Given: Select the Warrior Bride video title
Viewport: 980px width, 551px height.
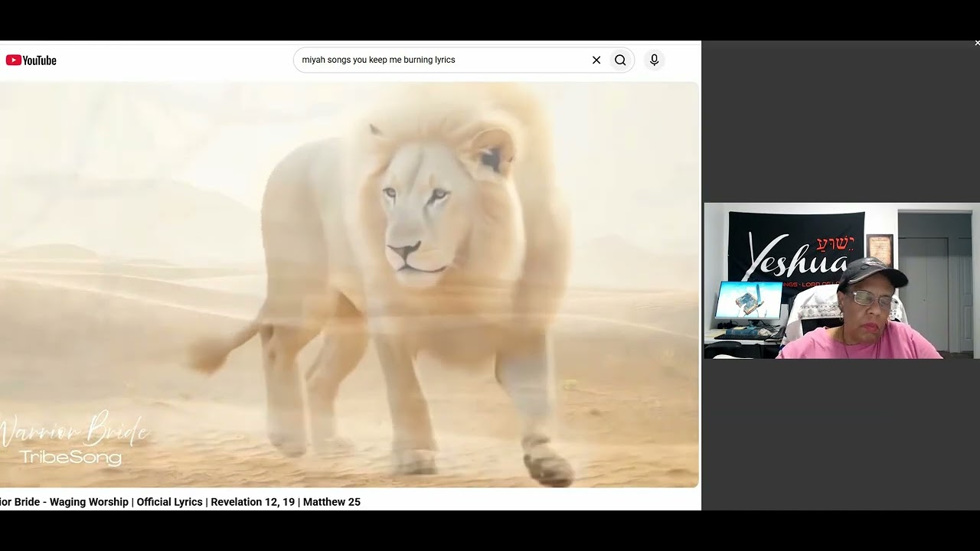Looking at the screenshot, I should pos(180,502).
